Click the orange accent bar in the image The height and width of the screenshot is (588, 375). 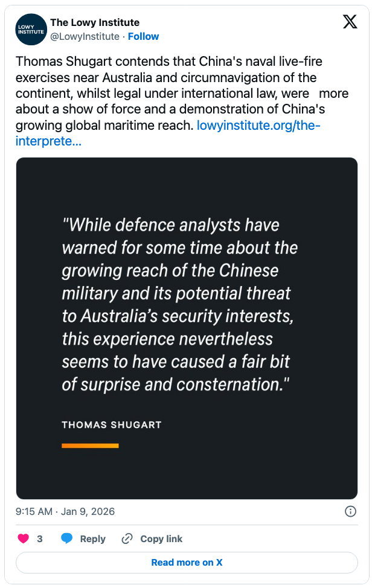pos(90,446)
